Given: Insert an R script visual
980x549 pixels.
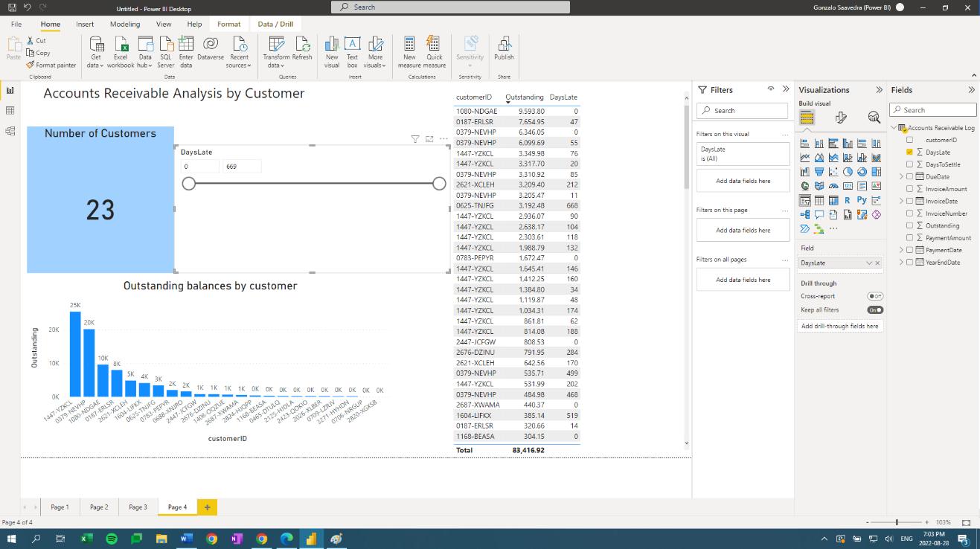Looking at the screenshot, I should (848, 200).
